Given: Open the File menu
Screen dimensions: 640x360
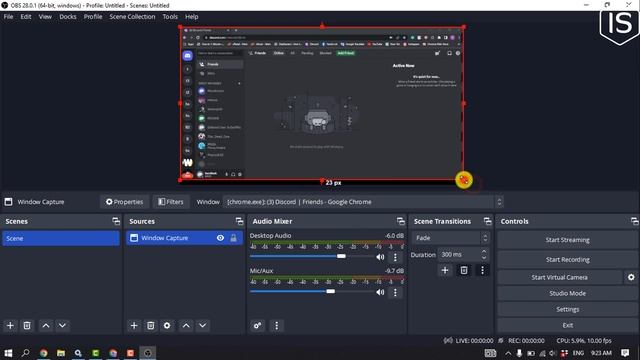Looking at the screenshot, I should point(8,17).
